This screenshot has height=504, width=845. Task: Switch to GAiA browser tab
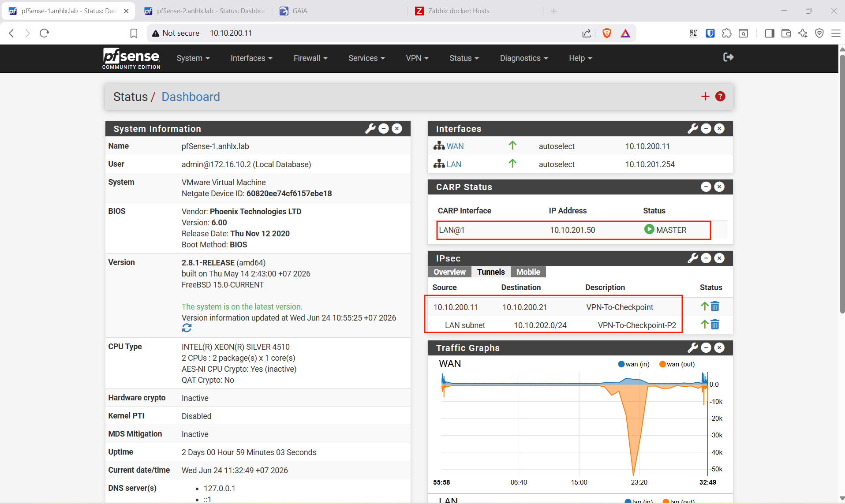tap(340, 11)
